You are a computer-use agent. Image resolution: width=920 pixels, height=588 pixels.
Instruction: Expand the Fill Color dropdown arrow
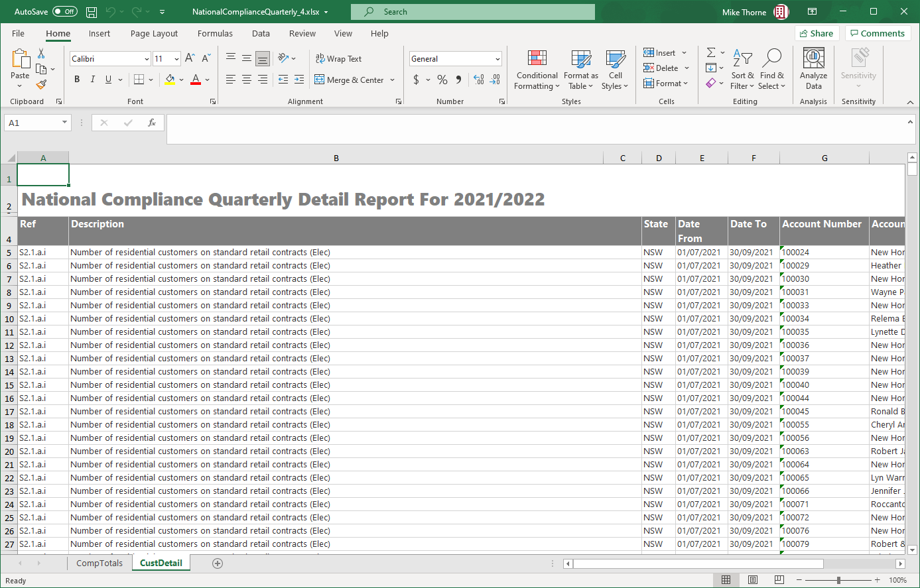(182, 79)
